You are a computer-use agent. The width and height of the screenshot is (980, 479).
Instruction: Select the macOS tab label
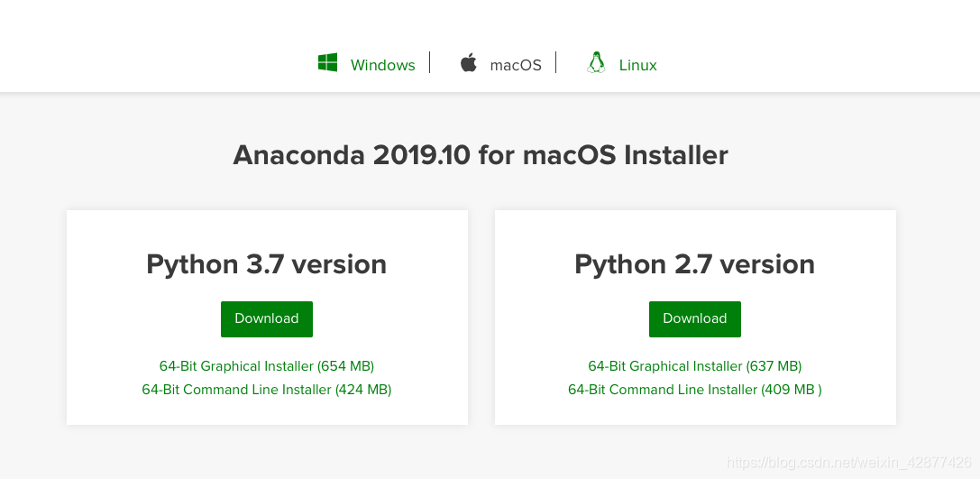[516, 65]
